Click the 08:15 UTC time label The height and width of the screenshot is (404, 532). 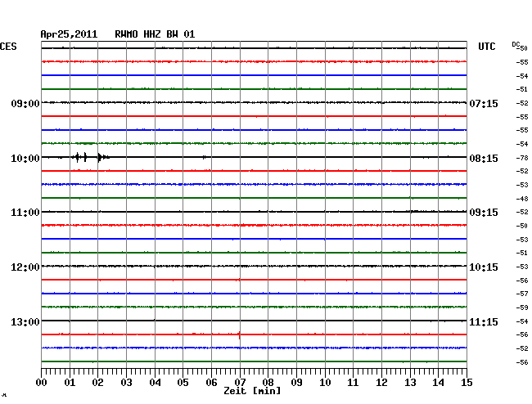[484, 159]
